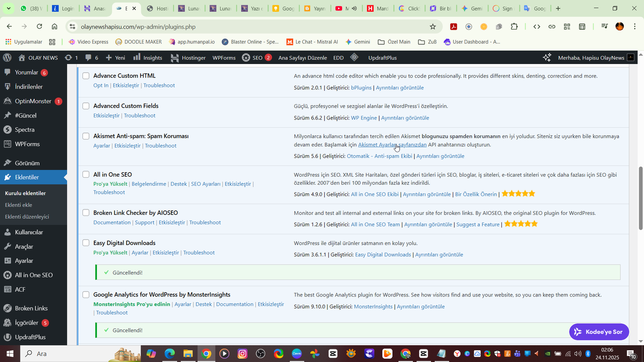This screenshot has height=362, width=644.
Task: Open Instagram from the Windows taskbar
Action: (242, 354)
